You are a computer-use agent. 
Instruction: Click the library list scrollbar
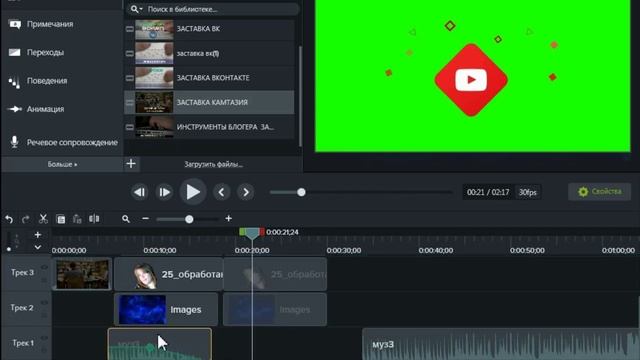300,96
